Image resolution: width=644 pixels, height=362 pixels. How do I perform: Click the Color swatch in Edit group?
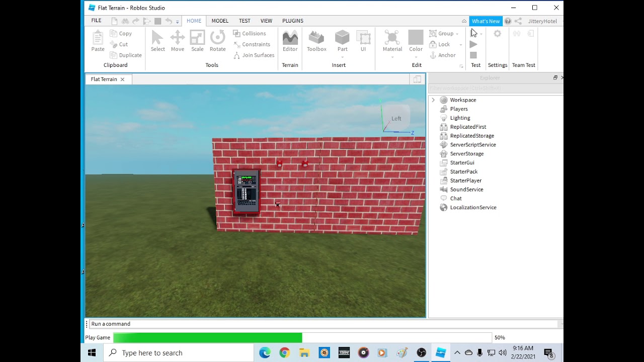[x=416, y=38]
